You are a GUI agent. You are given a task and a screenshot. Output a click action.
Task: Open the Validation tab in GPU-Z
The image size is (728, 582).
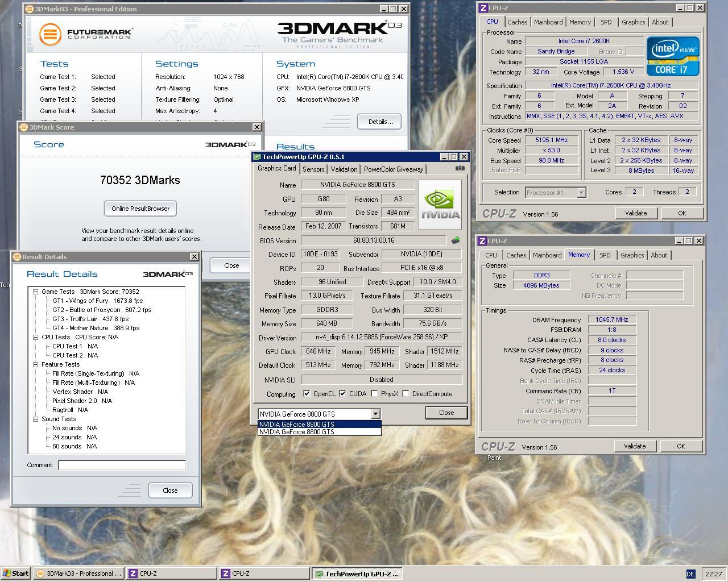tap(344, 169)
